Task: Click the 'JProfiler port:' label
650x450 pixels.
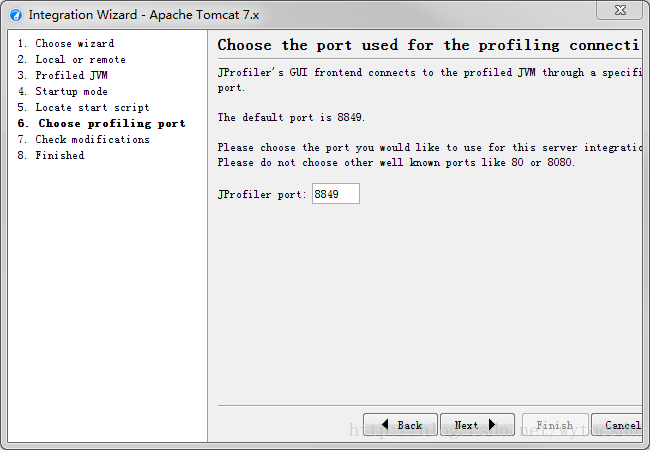Action: click(262, 194)
